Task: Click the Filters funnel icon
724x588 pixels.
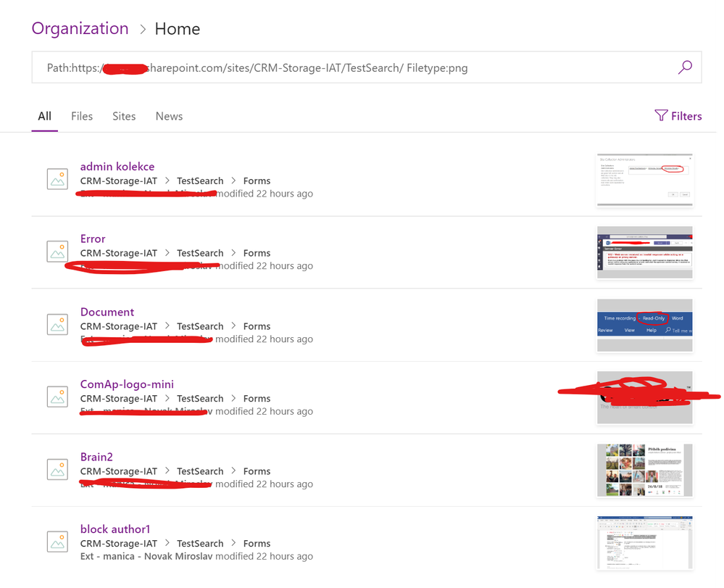Action: [x=661, y=115]
